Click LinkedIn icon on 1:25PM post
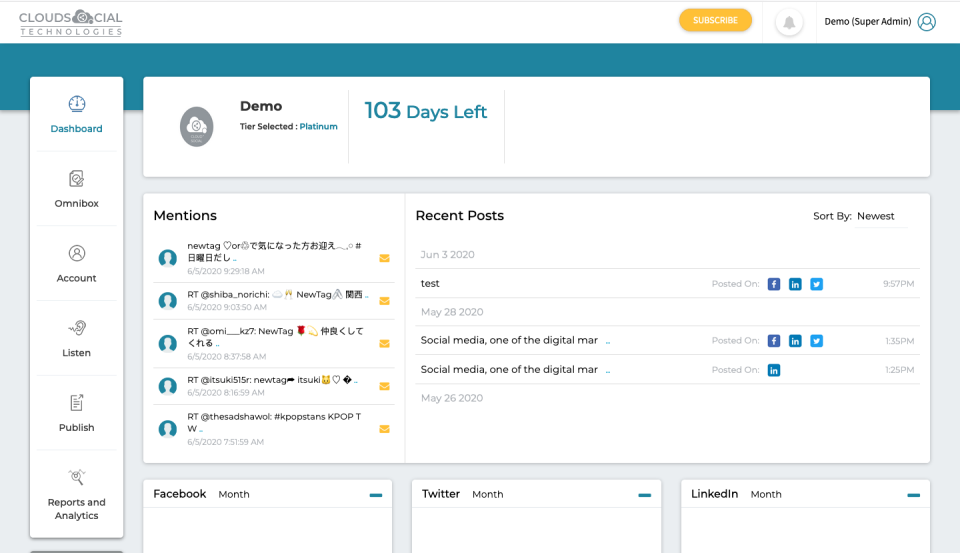This screenshot has width=960, height=553. 774,371
